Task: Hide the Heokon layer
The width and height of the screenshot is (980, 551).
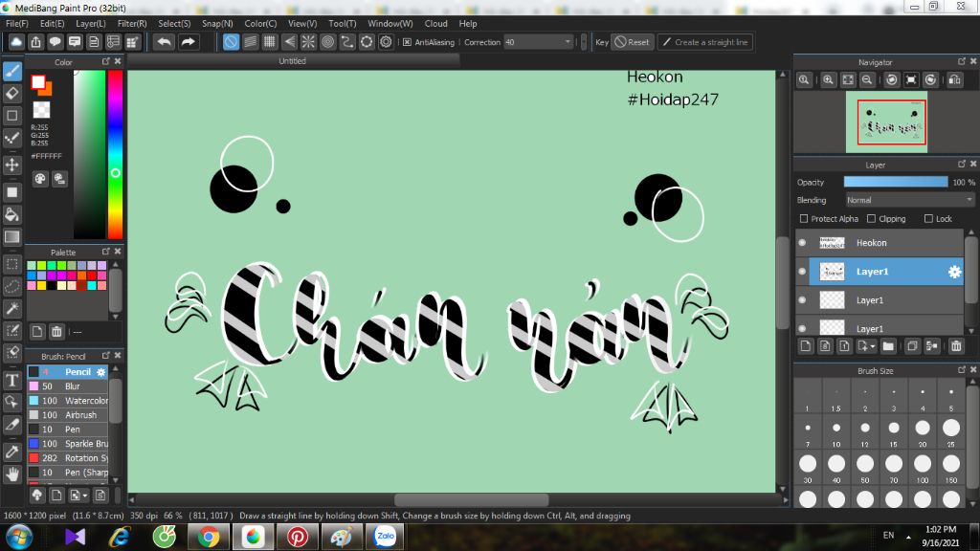Action: (803, 242)
